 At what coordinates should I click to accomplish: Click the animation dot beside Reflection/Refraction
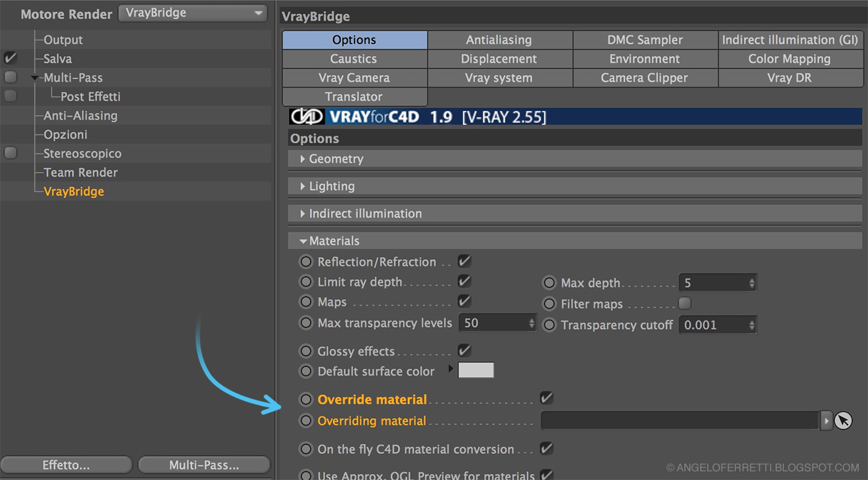coord(306,262)
